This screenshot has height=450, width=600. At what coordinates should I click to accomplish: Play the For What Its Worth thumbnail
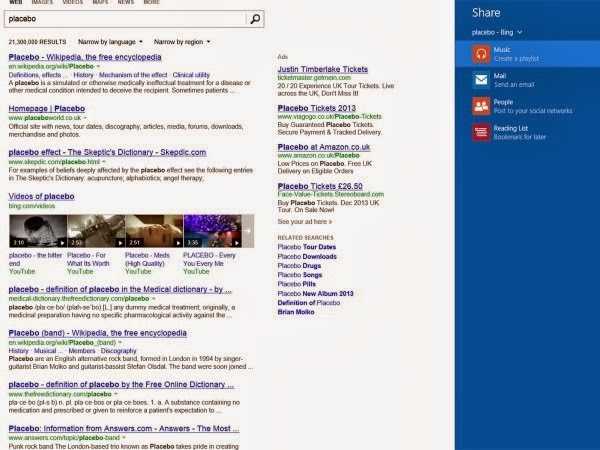[x=96, y=231]
